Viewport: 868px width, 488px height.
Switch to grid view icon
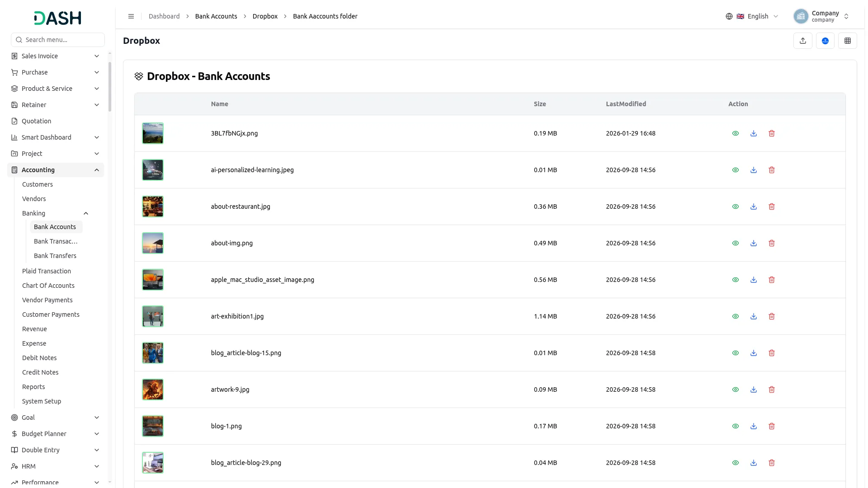tap(848, 41)
